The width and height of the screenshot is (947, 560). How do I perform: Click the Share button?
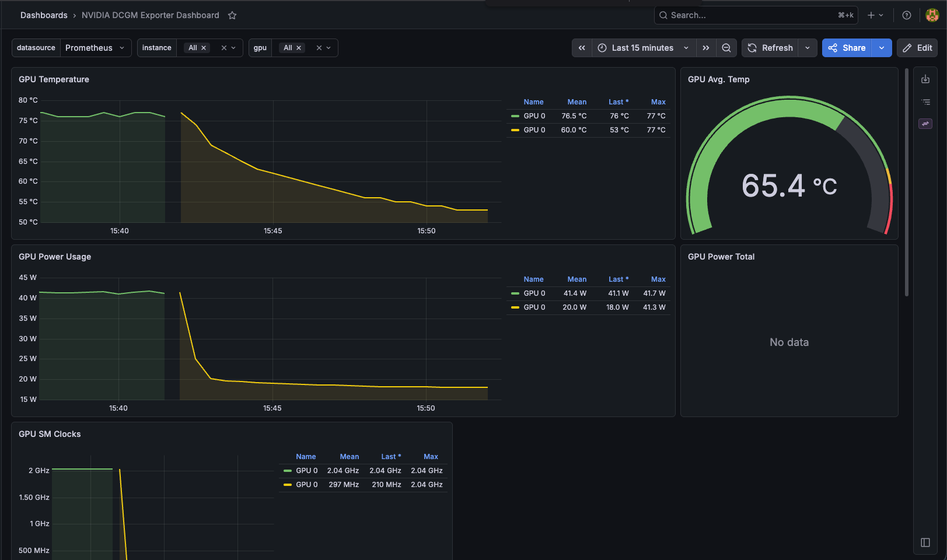(847, 48)
